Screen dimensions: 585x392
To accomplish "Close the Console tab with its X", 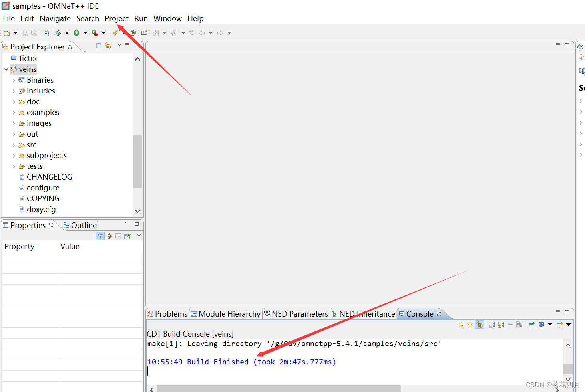I will point(439,314).
